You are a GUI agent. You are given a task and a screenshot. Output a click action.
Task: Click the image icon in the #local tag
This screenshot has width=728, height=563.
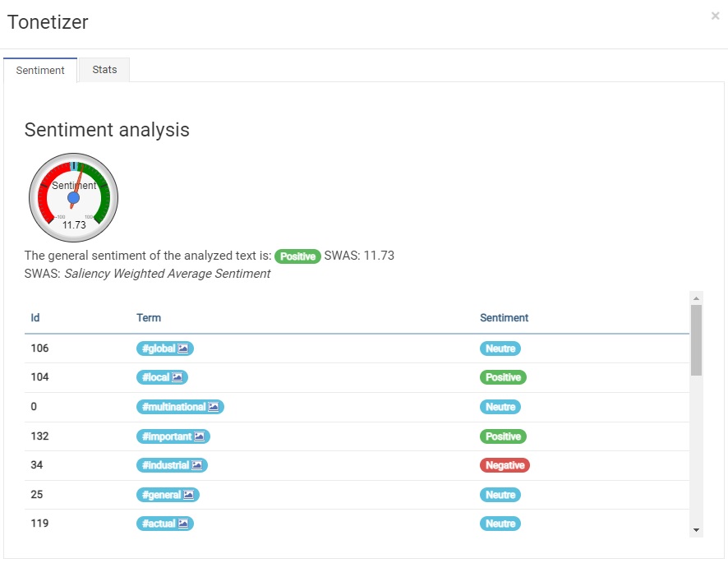(177, 377)
